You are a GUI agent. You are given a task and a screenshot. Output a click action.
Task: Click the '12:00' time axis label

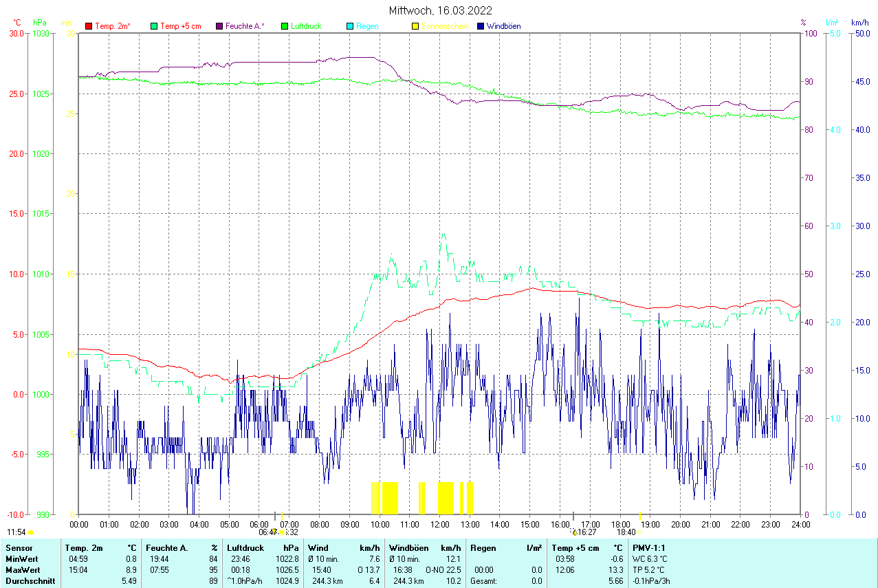(x=440, y=525)
